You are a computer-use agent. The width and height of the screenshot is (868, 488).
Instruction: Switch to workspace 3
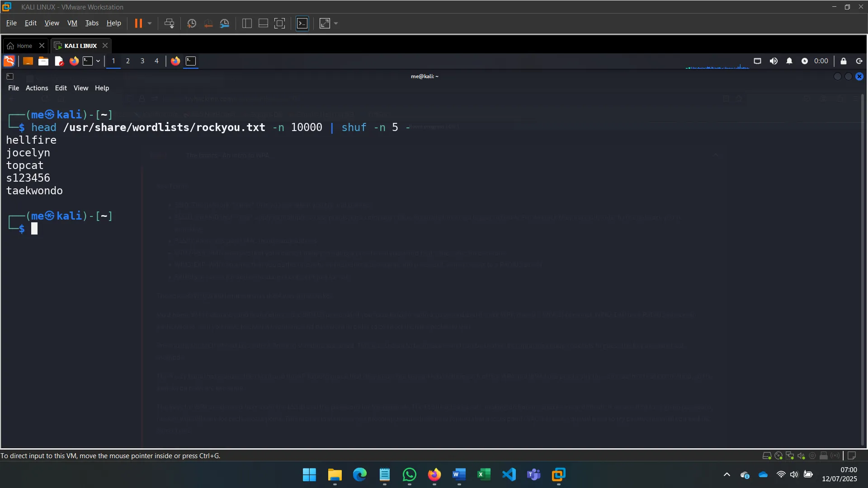[x=142, y=61]
